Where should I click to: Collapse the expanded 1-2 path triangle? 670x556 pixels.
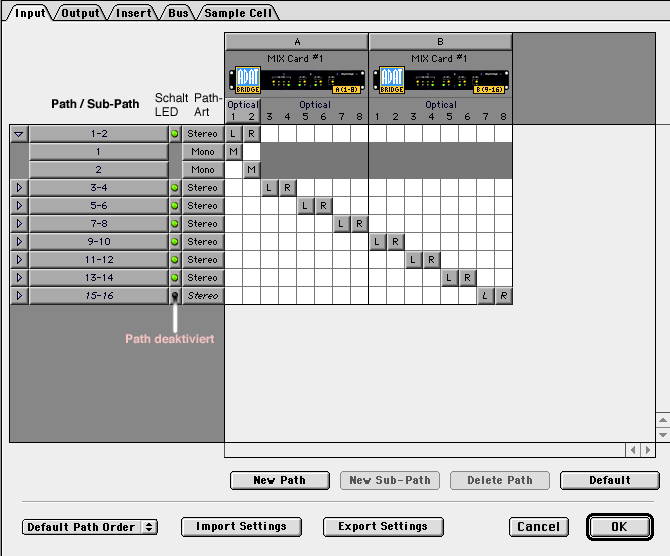pos(19,133)
